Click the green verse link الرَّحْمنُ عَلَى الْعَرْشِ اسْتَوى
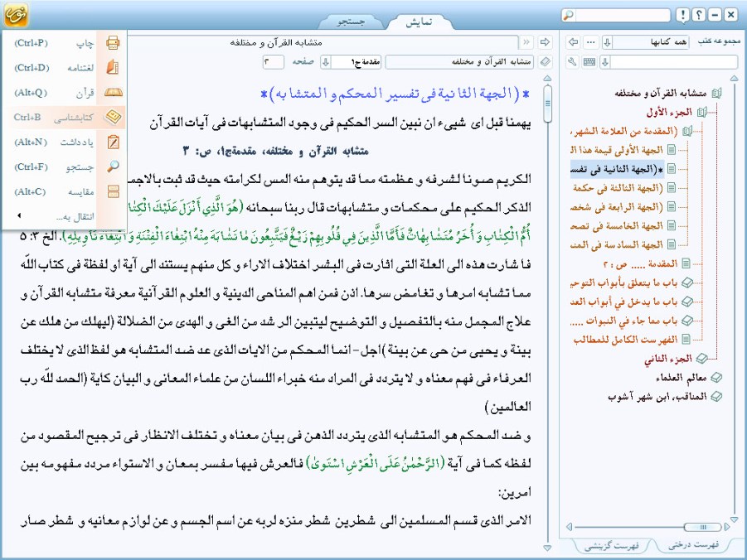 tap(375, 463)
